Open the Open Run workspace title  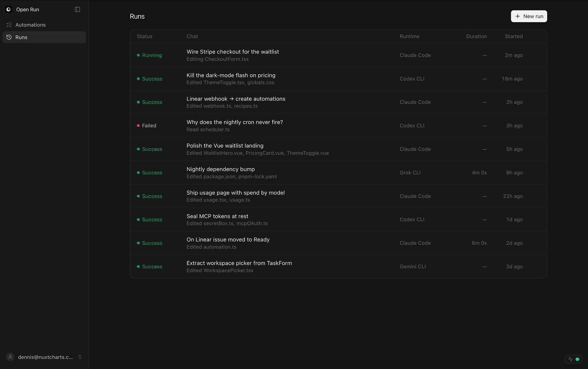click(x=28, y=9)
